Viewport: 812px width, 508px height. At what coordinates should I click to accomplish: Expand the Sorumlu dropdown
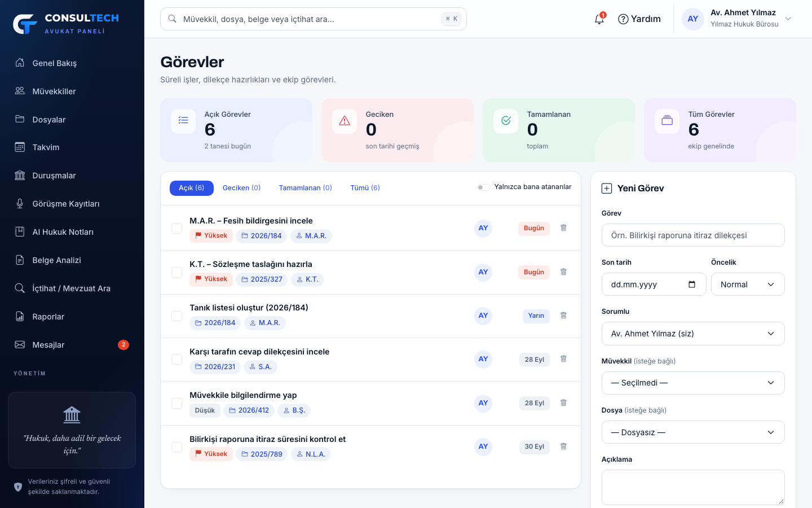click(x=693, y=334)
